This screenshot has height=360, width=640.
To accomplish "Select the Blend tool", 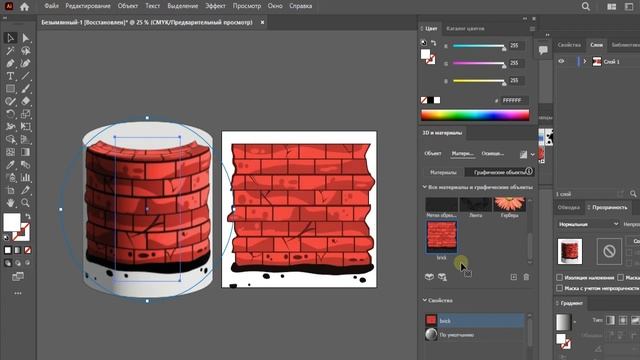I will click(26, 164).
